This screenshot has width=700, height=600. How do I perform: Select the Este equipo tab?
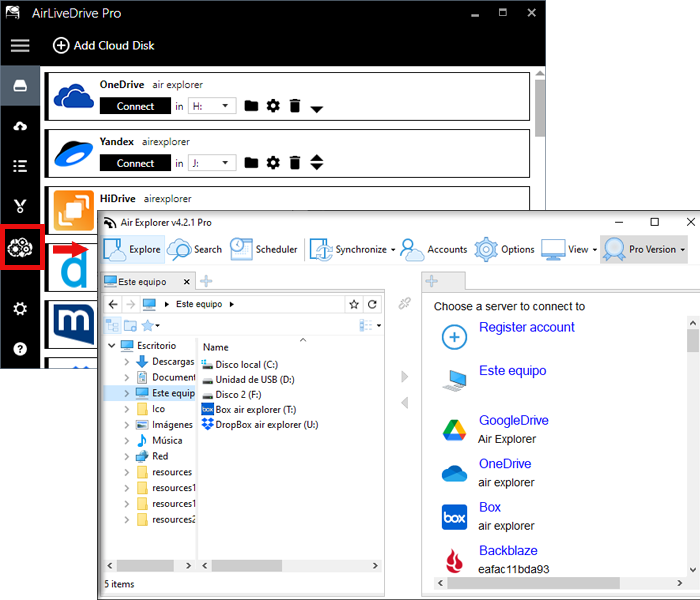142,282
